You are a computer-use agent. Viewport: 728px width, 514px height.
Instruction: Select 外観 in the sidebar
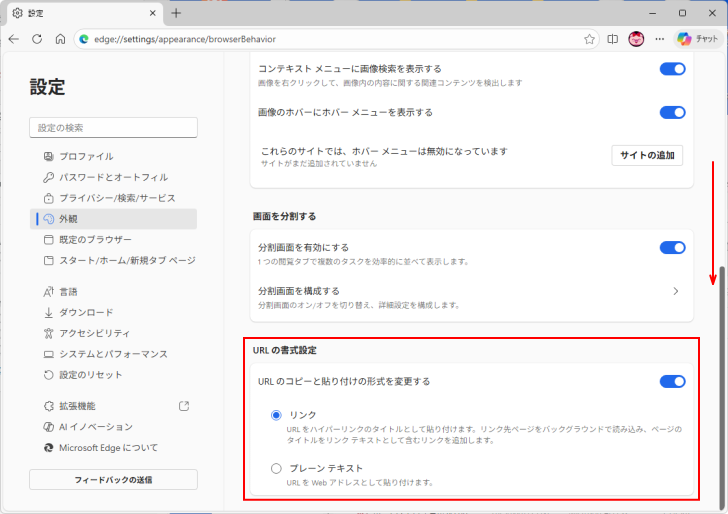point(113,219)
